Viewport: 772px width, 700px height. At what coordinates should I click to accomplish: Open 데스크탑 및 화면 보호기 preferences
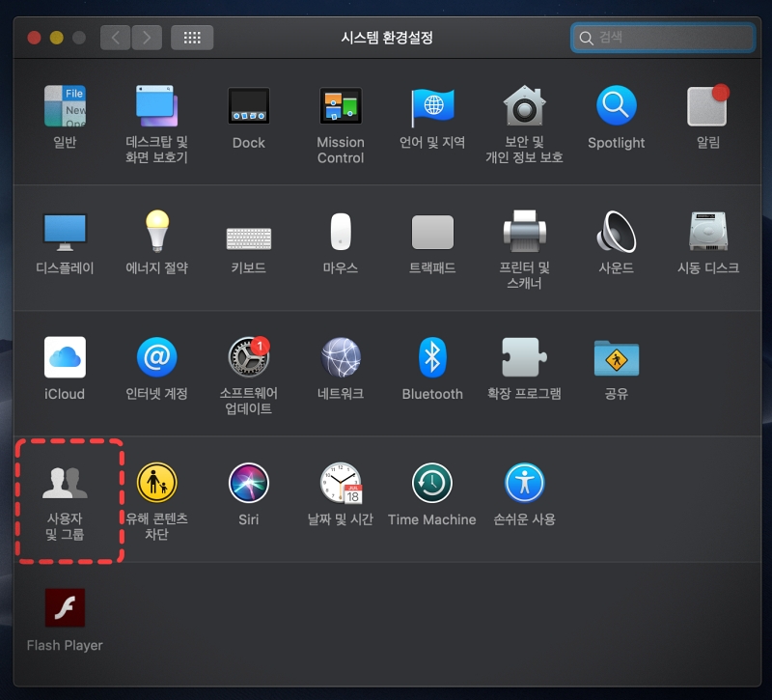click(x=156, y=106)
